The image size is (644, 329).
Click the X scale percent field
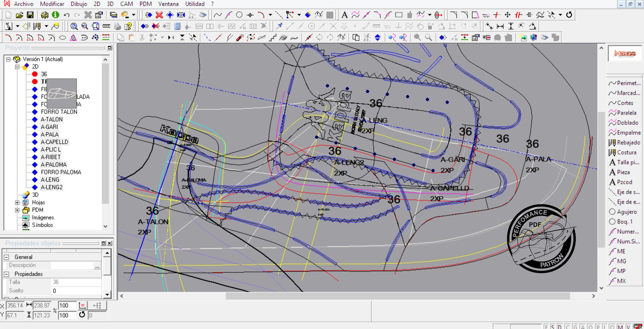tap(67, 305)
